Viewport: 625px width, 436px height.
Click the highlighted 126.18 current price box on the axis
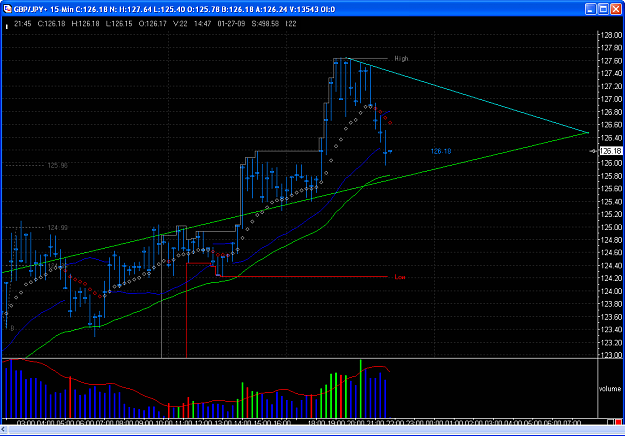coord(611,151)
